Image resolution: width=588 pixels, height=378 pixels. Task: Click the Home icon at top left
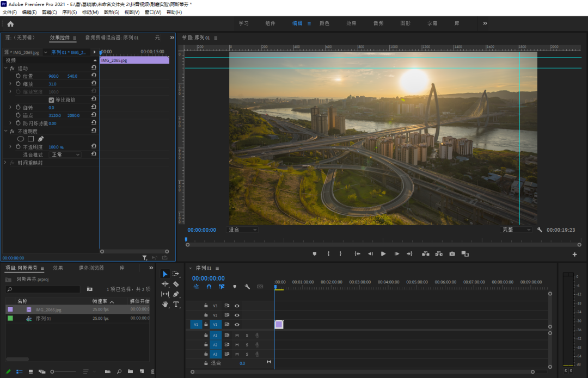10,24
